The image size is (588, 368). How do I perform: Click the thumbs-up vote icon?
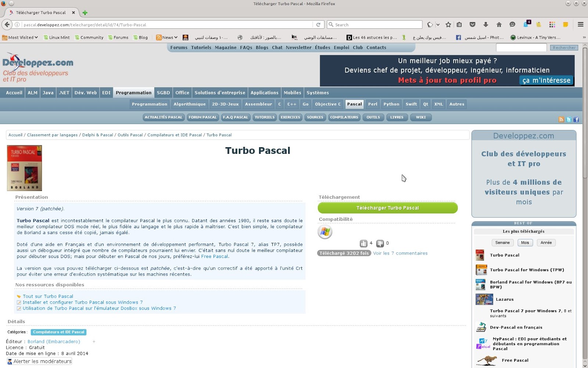click(363, 243)
